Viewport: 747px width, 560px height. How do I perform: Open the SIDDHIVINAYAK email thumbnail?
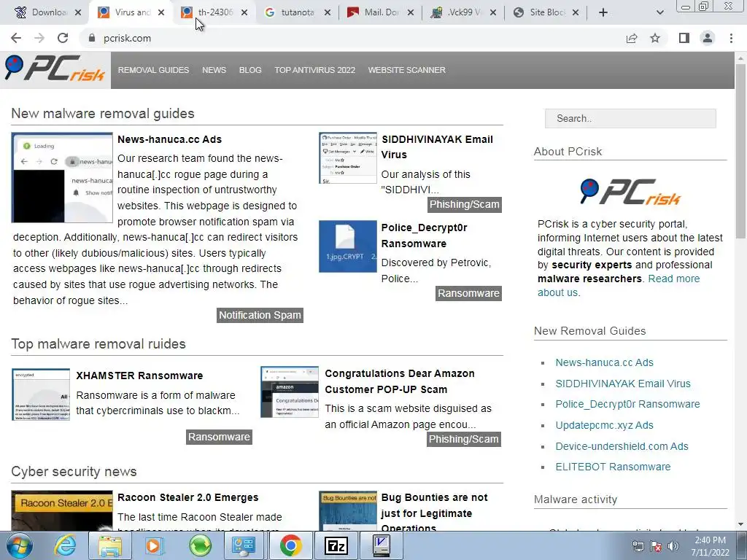tap(348, 158)
